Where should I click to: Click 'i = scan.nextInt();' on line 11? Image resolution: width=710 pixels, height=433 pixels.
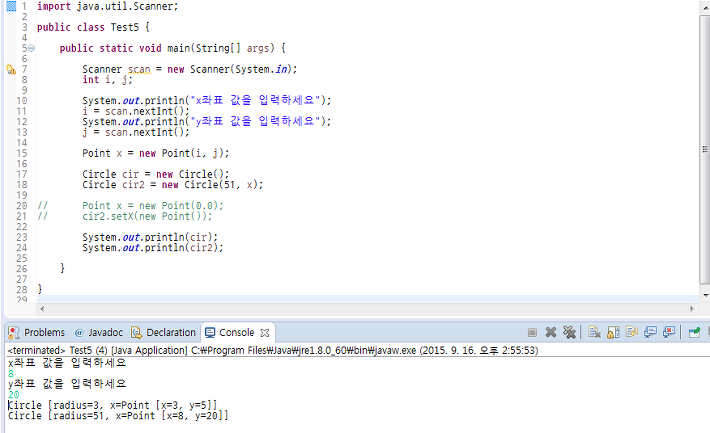136,111
